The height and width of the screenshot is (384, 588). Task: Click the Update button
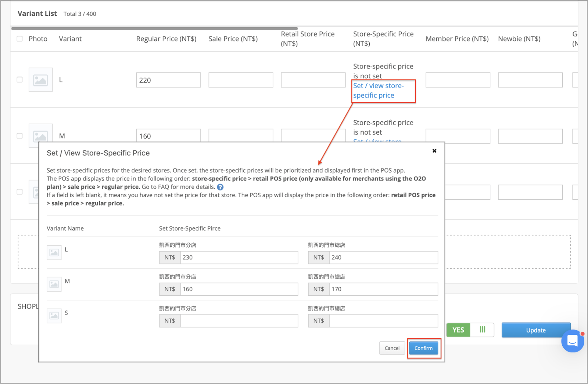click(x=536, y=330)
